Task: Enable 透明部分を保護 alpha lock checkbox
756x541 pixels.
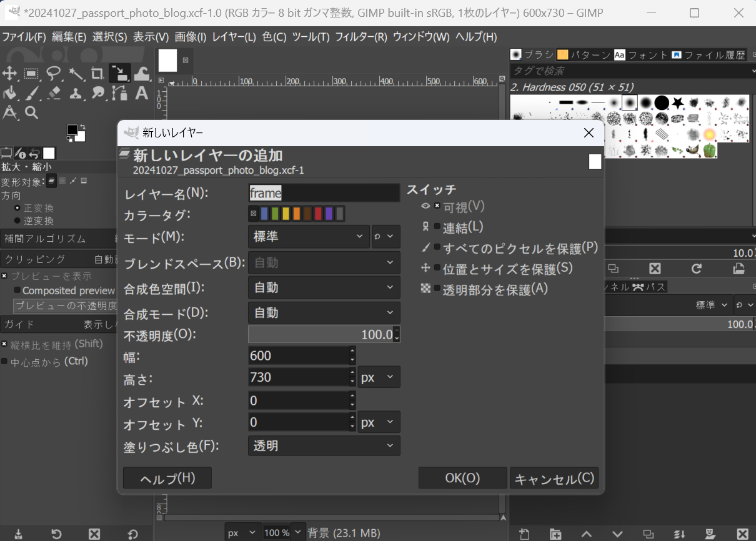Action: 437,289
